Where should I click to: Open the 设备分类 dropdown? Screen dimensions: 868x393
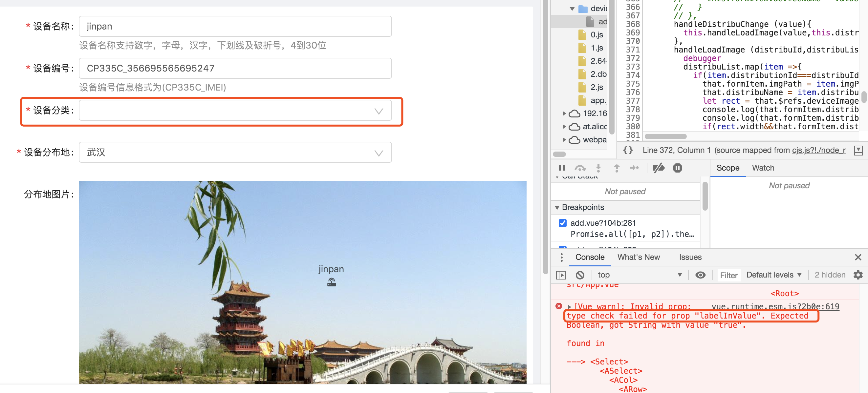click(x=235, y=111)
